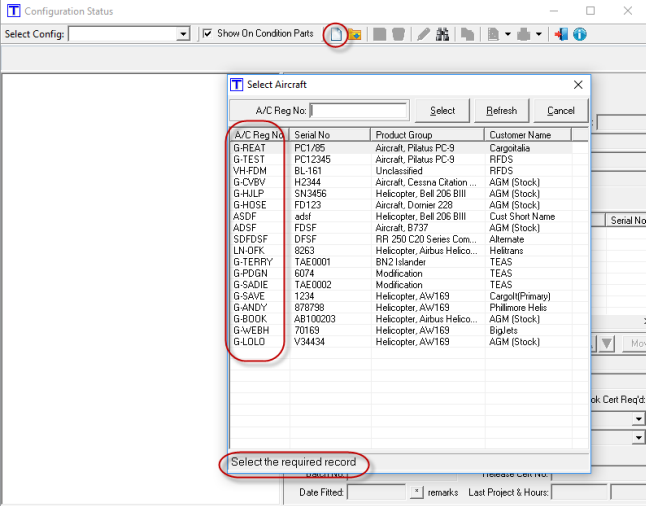Screen dimensions: 646x506
Task: Open the Select Config dropdown
Action: click(183, 34)
